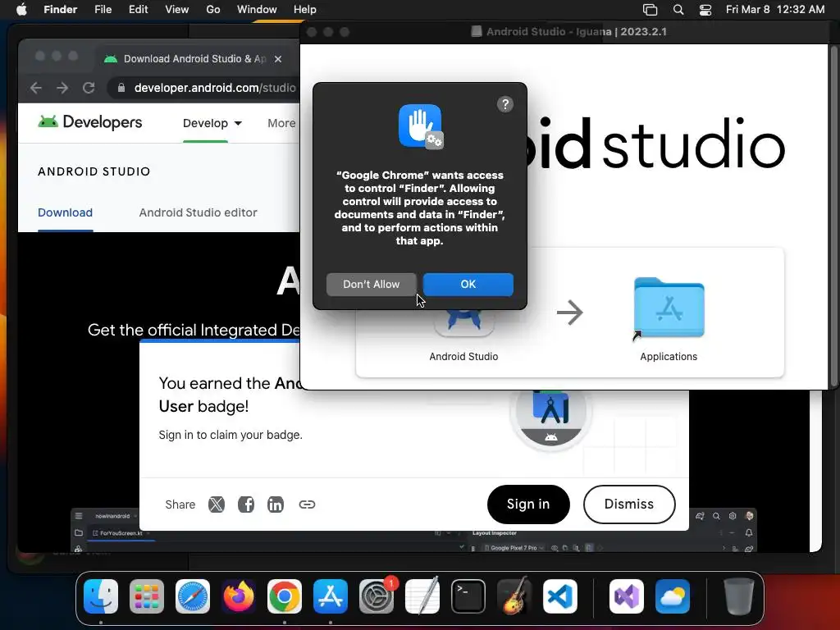The image size is (840, 630).
Task: Open Firefox from the Dock
Action: pos(239,596)
